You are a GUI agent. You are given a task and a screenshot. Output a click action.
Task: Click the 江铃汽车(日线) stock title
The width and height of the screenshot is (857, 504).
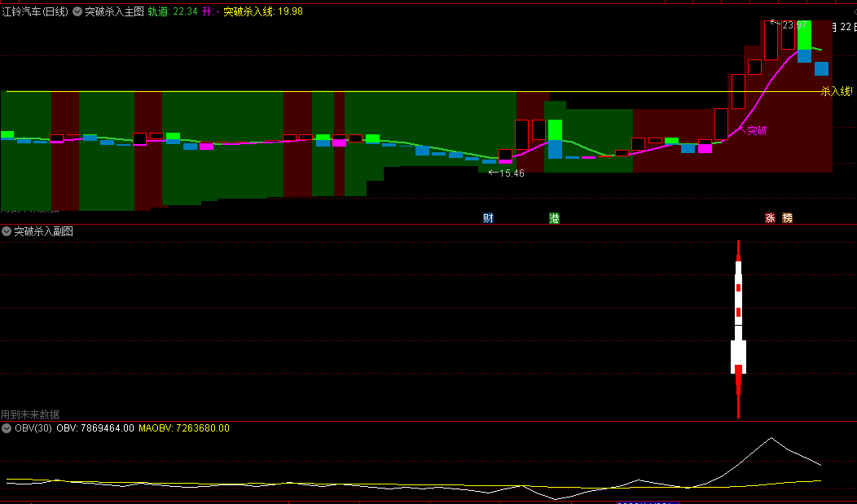(35, 11)
